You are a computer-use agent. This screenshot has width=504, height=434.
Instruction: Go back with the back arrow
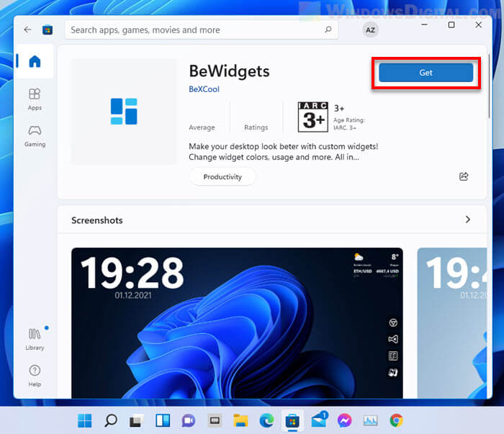point(27,30)
